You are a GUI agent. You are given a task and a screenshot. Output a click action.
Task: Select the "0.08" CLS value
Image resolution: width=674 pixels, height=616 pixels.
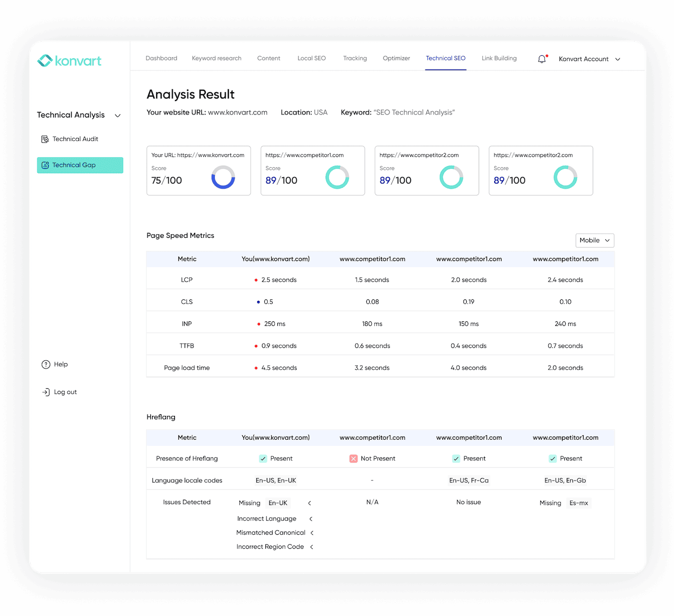(x=372, y=302)
